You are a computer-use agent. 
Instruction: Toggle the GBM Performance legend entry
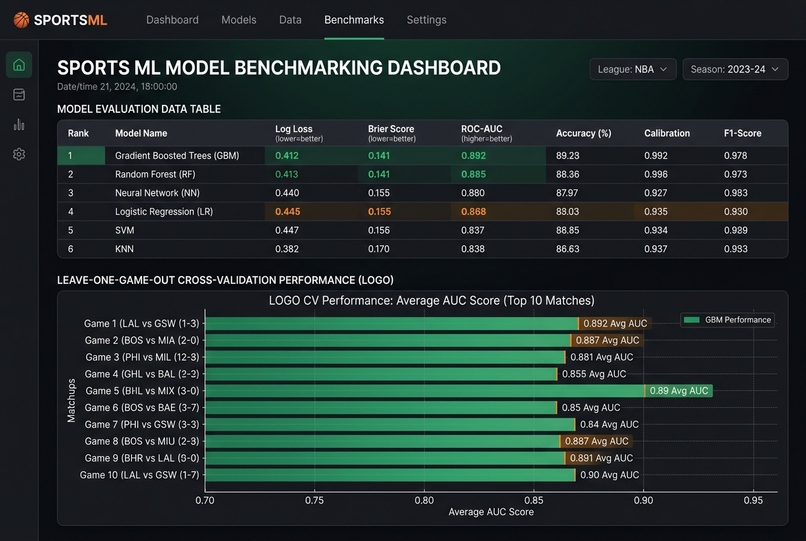pyautogui.click(x=727, y=320)
